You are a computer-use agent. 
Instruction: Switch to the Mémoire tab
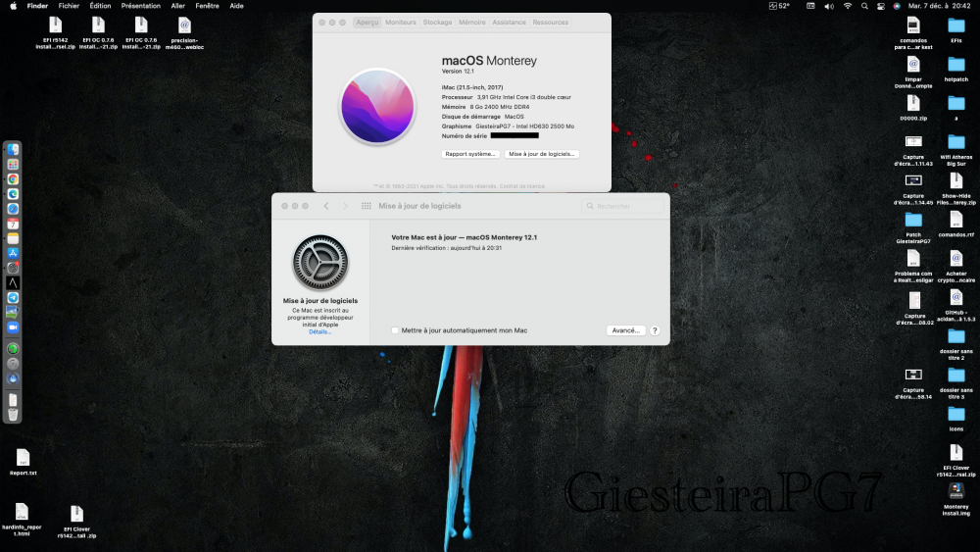click(x=472, y=22)
